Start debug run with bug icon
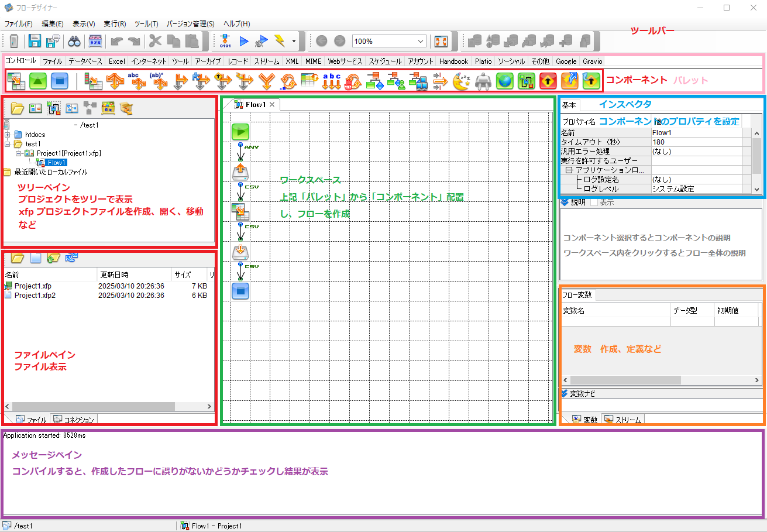The width and height of the screenshot is (767, 532). [262, 41]
